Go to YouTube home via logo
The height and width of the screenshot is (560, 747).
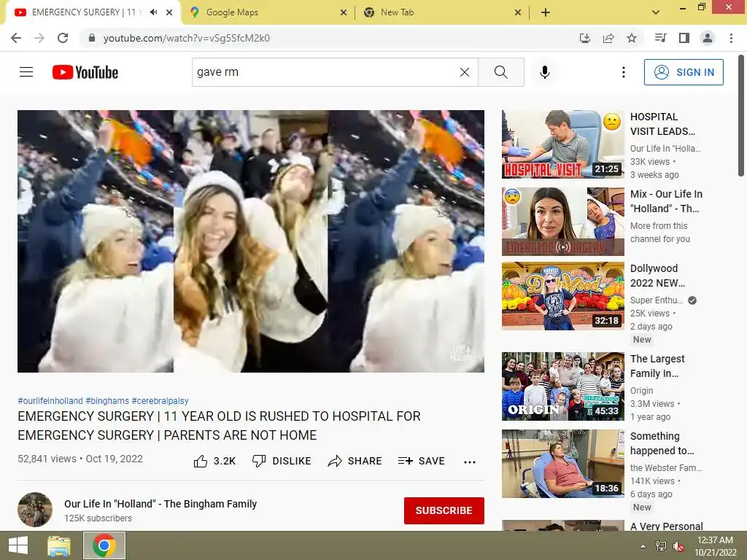[x=85, y=72]
